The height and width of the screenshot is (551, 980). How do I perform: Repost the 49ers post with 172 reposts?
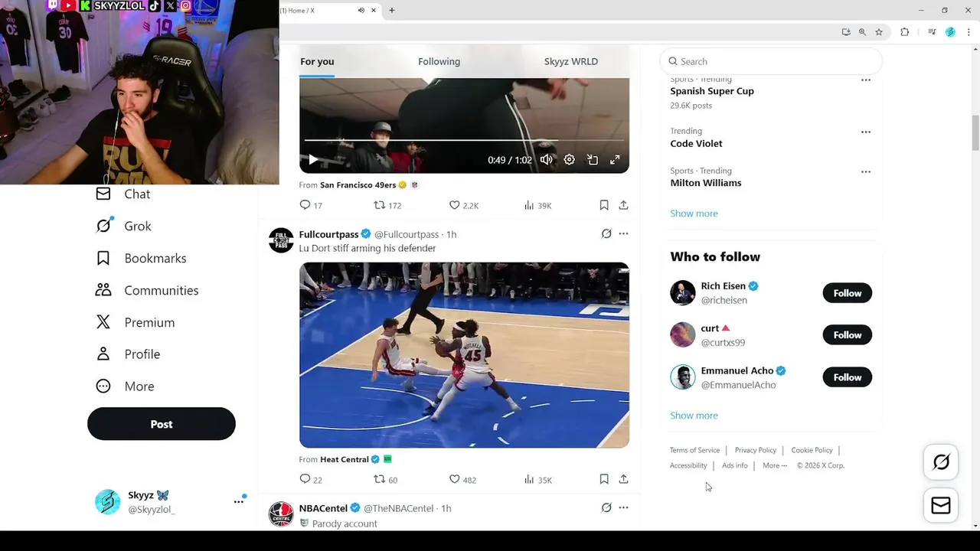(387, 205)
